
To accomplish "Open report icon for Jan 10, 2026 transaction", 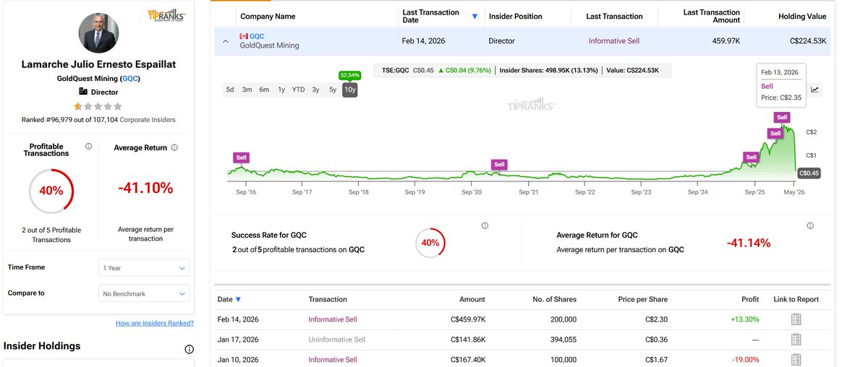I will [796, 360].
